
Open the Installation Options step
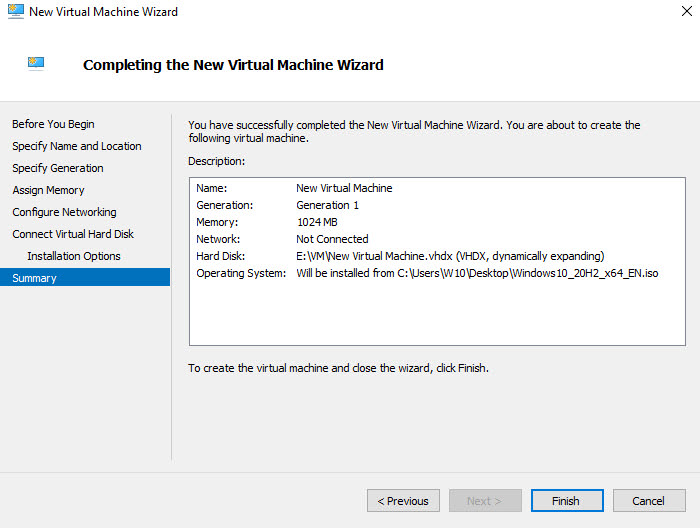click(x=74, y=256)
